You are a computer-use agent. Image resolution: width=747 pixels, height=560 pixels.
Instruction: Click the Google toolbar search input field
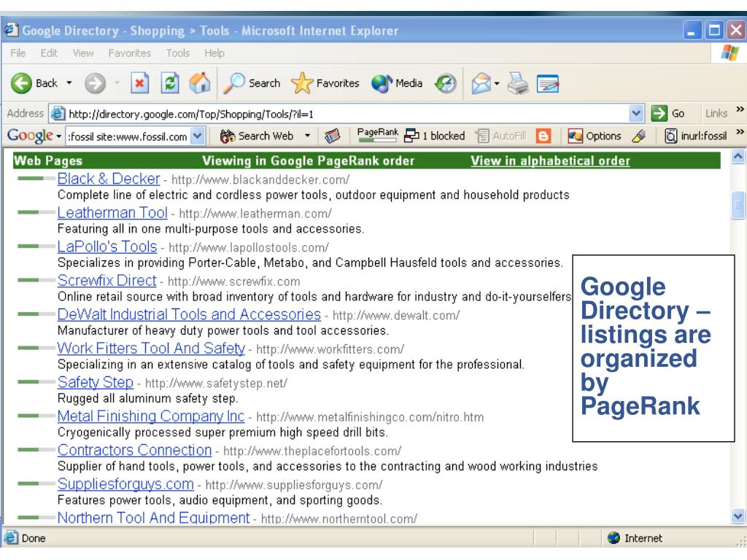(128, 136)
